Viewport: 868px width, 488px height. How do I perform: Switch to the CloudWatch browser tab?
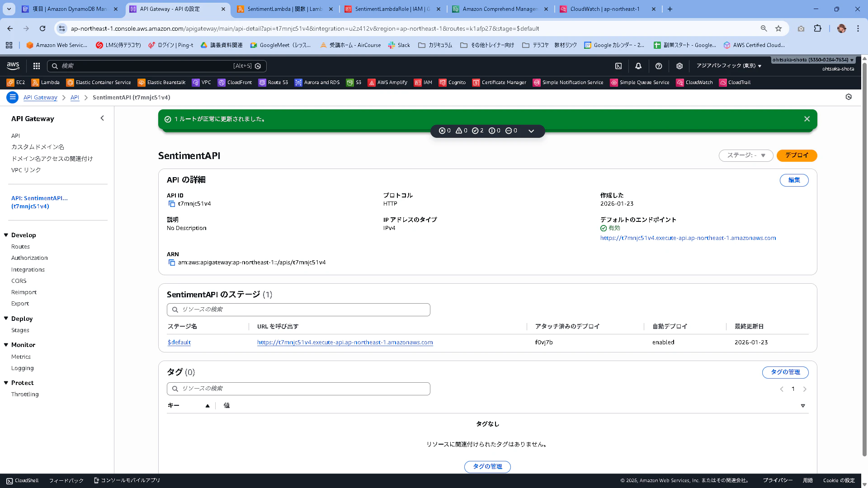(608, 9)
